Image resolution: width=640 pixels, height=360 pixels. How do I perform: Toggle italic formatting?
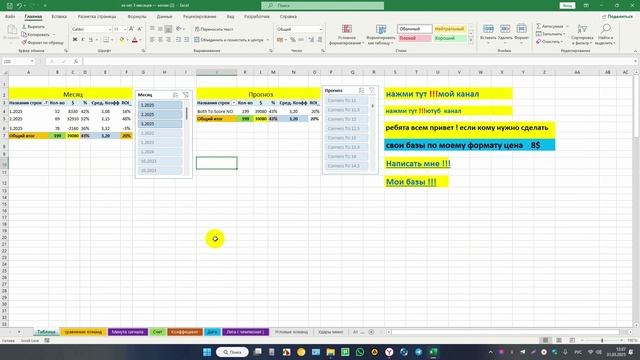pos(83,40)
